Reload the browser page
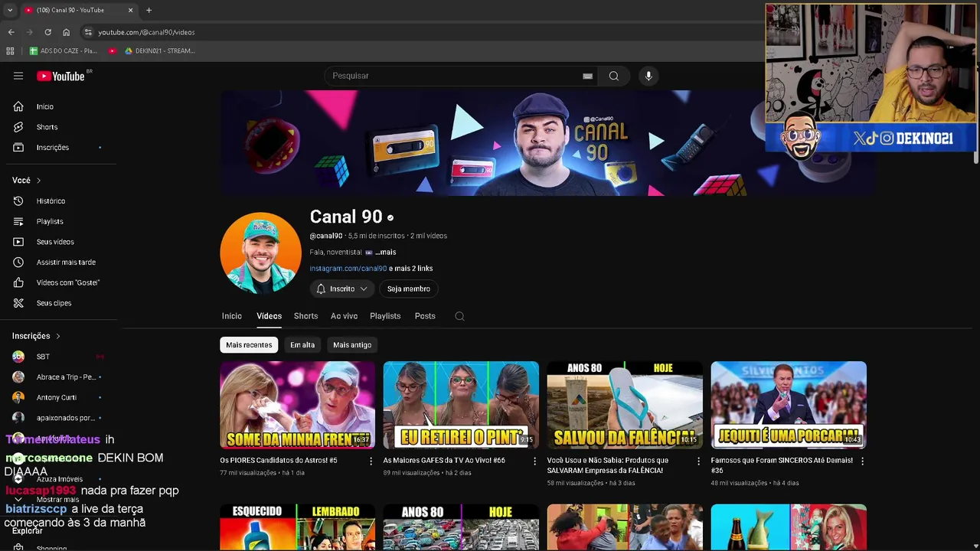The height and width of the screenshot is (551, 980). 47,32
